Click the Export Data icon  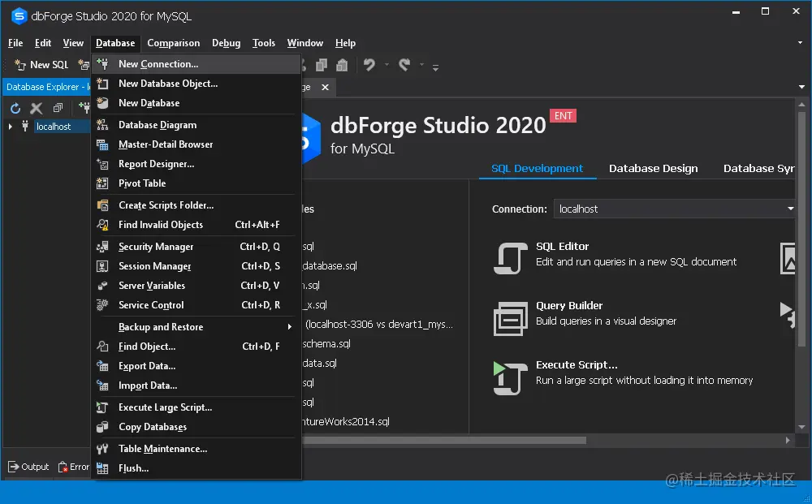point(102,366)
